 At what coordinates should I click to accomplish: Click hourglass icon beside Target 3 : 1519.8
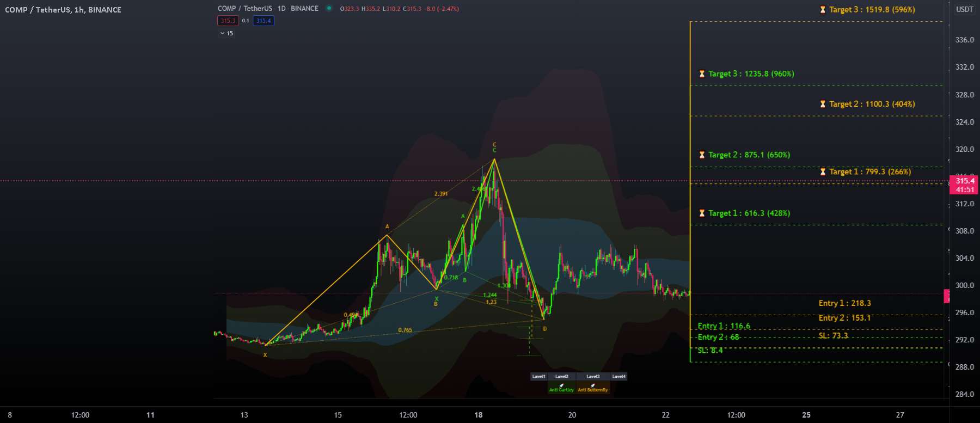(823, 10)
